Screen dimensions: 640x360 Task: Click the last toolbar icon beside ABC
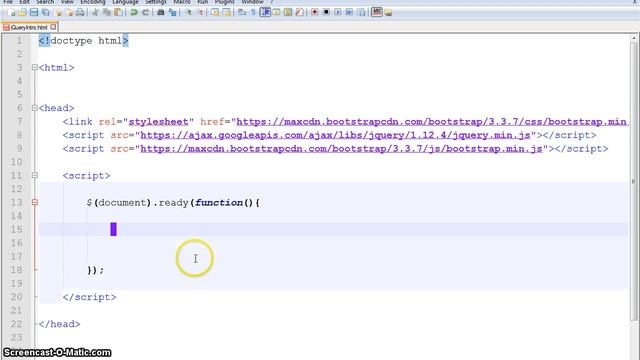pos(388,12)
